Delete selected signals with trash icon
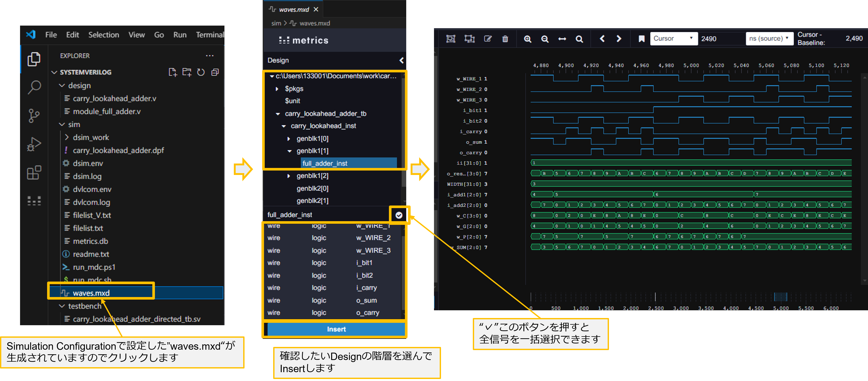This screenshot has height=381, width=868. (x=505, y=39)
